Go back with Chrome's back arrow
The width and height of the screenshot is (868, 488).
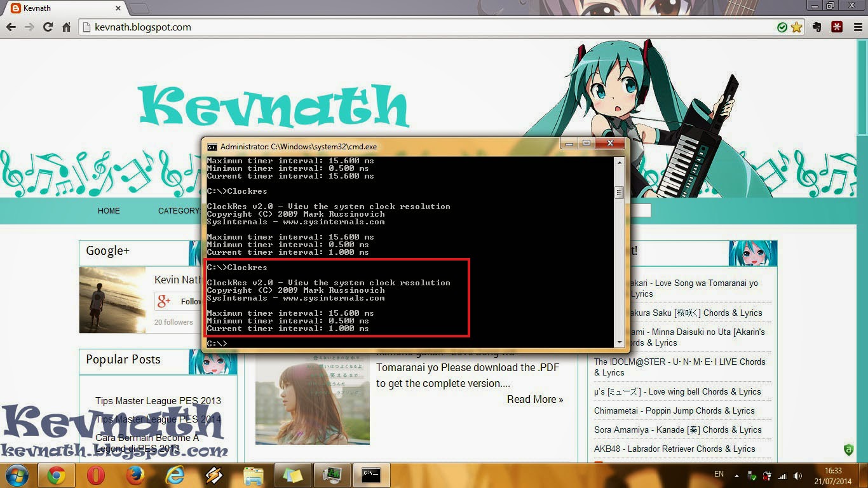[x=11, y=27]
